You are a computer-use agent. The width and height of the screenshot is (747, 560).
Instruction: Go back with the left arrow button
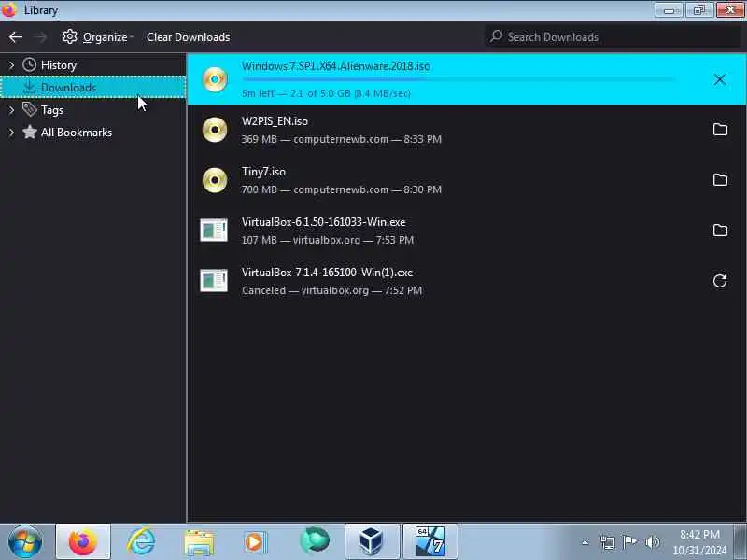[16, 37]
